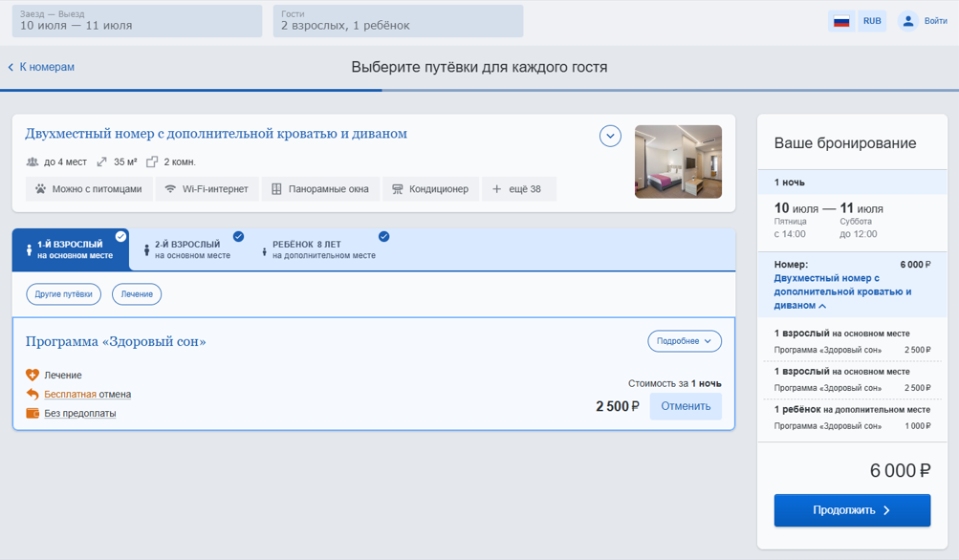The width and height of the screenshot is (959, 560).
Task: Click the 6 000 ₽ total price
Action: click(900, 471)
